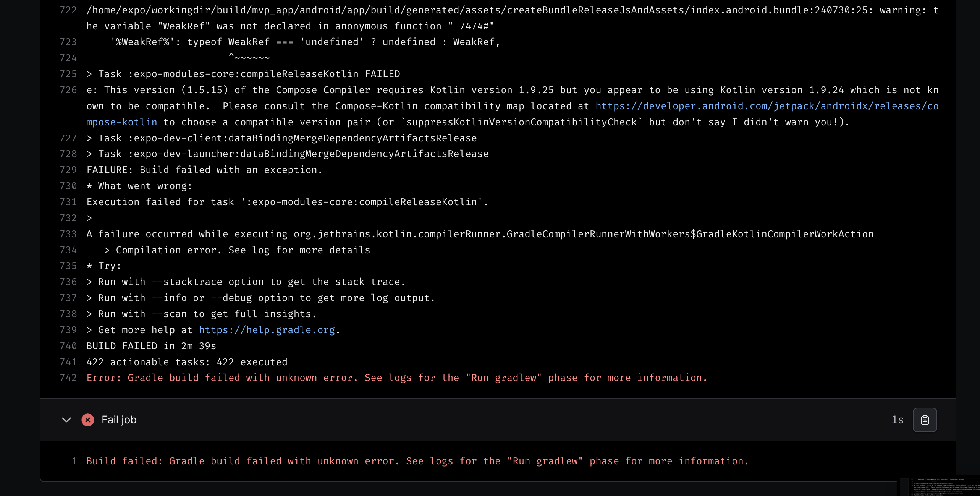Click the '1s' duration label of Fail job
The image size is (980, 496).
898,420
